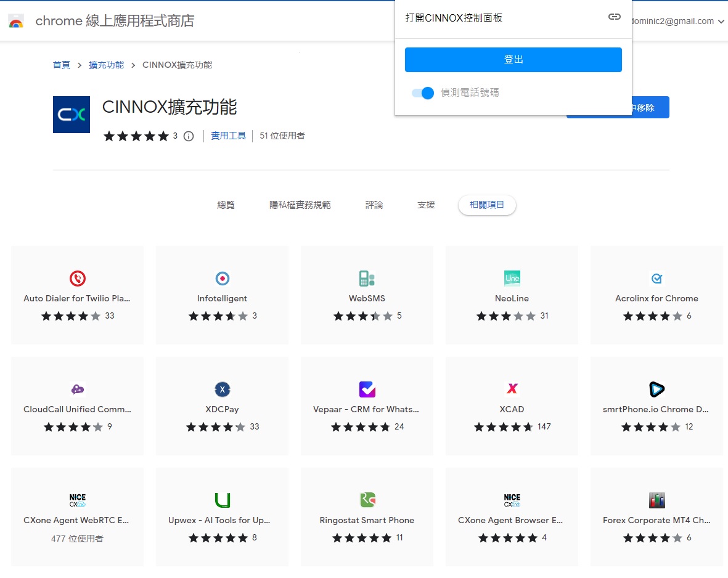Select the 相關項目 tab
The image size is (728, 578).
[x=487, y=205]
